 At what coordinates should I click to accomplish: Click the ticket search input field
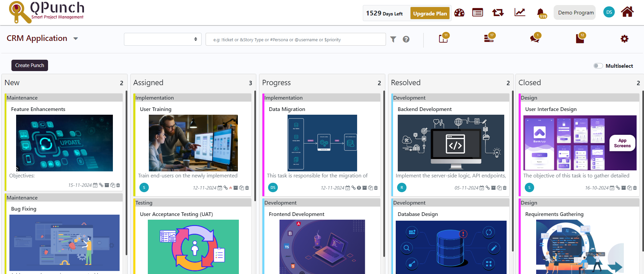point(296,40)
